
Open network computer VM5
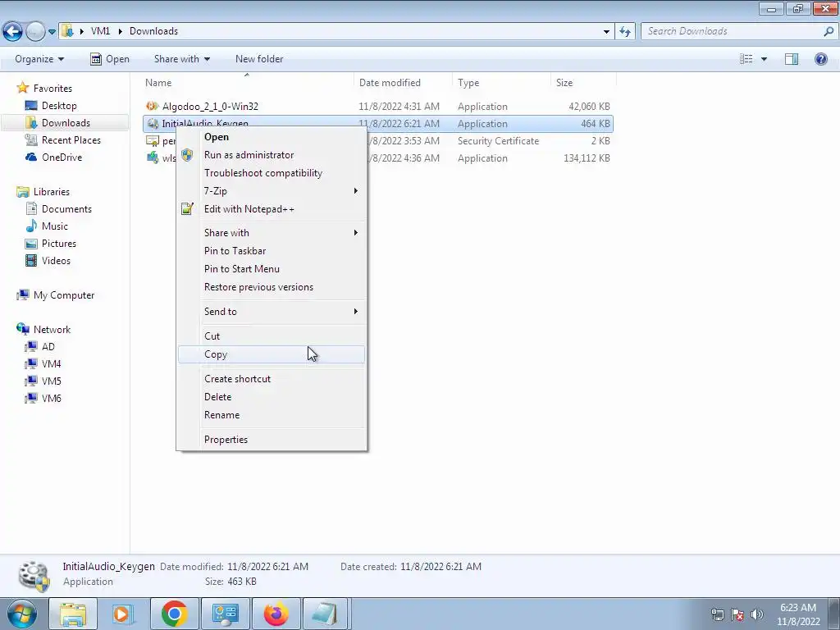(x=51, y=381)
